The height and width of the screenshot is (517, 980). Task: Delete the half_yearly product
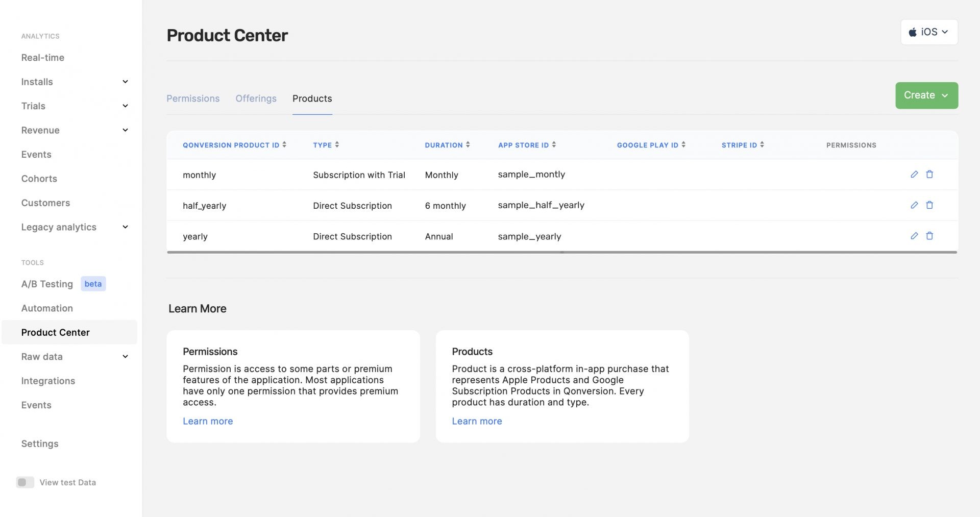click(930, 205)
